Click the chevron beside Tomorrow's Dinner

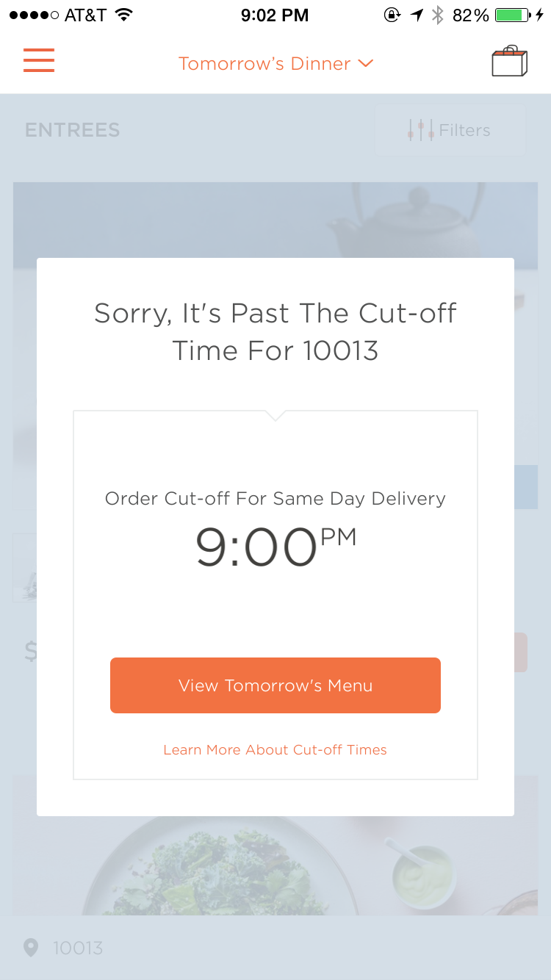coord(366,64)
